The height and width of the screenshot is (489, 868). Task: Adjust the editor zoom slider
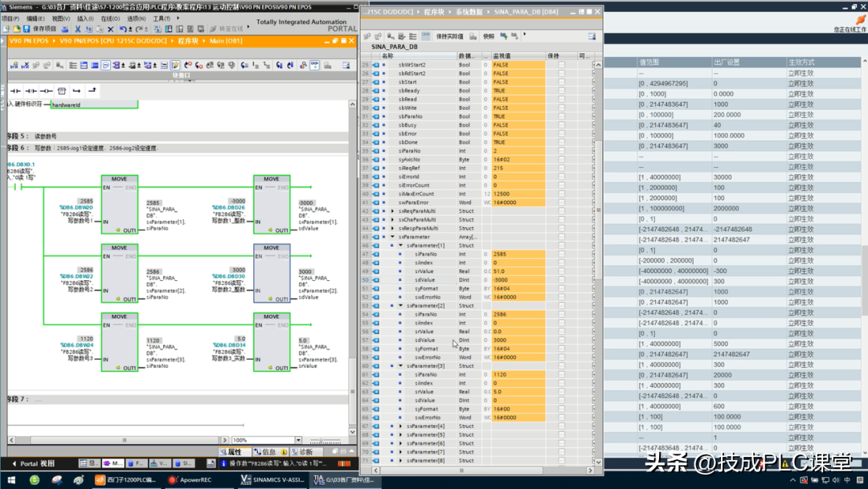click(321, 440)
